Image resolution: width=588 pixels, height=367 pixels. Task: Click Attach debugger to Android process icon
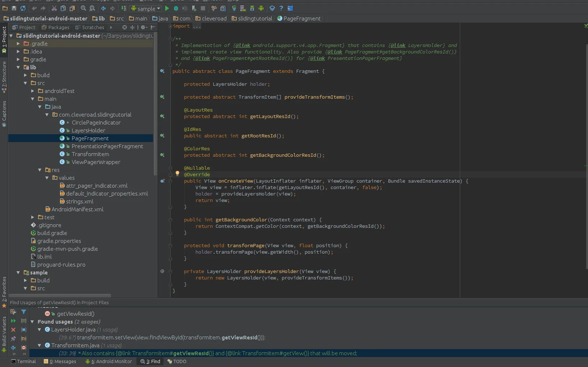click(194, 8)
